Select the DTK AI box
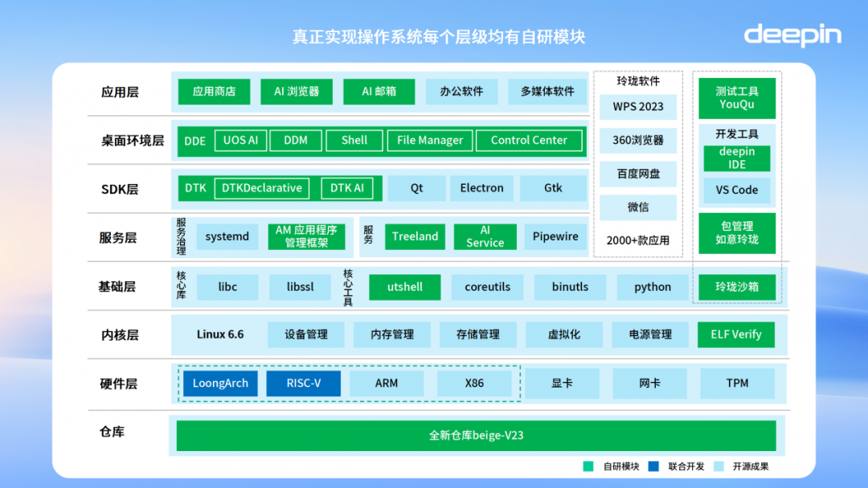 [346, 188]
